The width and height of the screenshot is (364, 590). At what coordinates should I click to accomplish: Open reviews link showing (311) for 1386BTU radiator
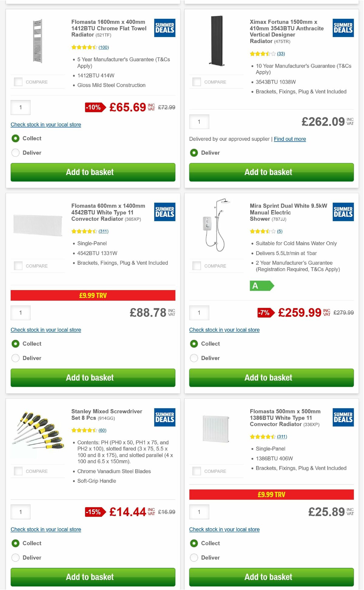pyautogui.click(x=281, y=437)
